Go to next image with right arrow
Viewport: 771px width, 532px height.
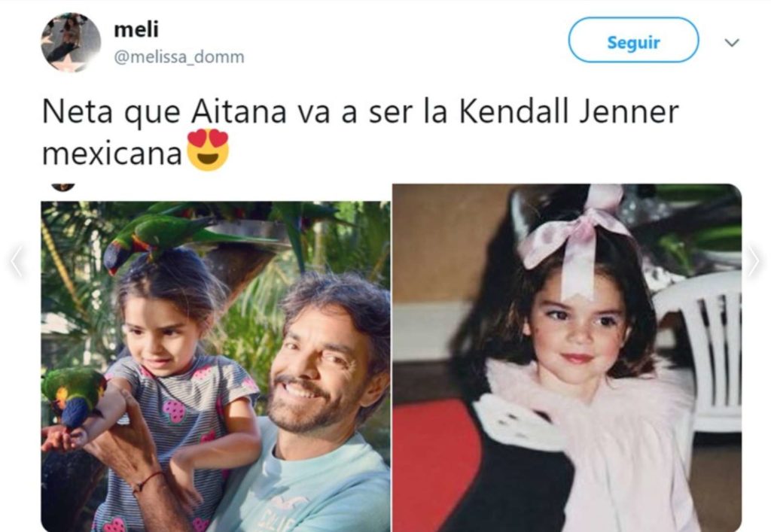(754, 261)
